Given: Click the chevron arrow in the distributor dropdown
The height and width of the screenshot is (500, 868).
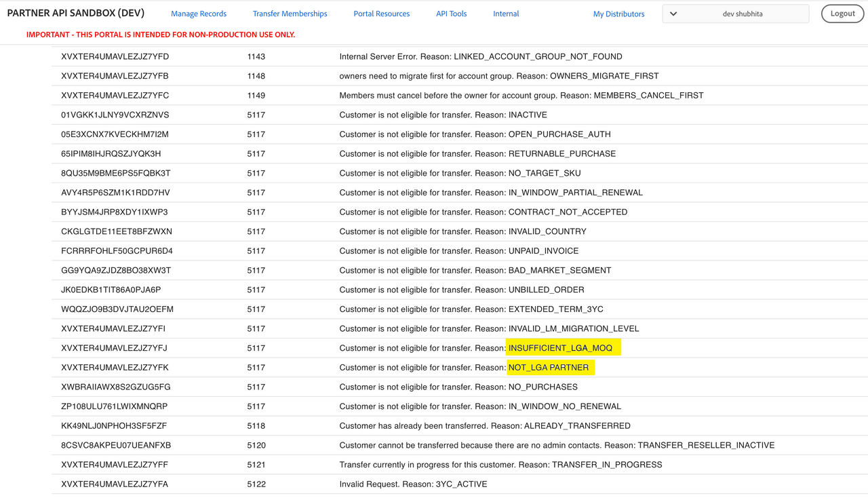Looking at the screenshot, I should 673,14.
